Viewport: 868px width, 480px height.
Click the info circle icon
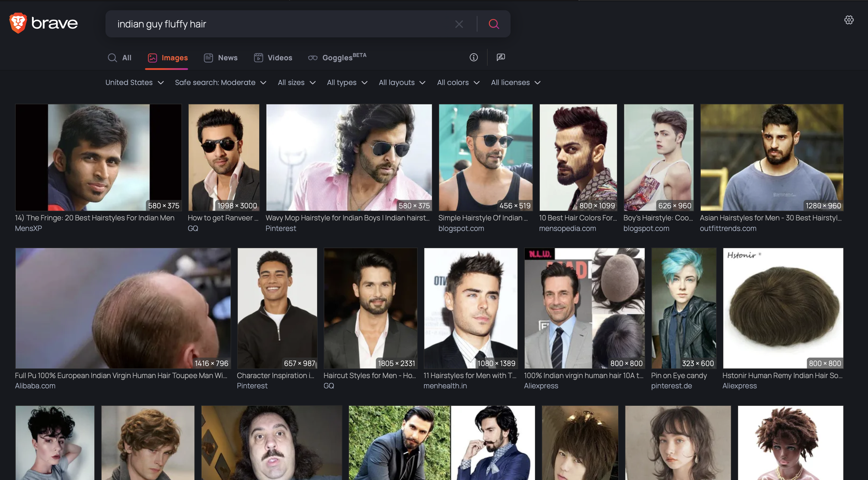click(473, 57)
